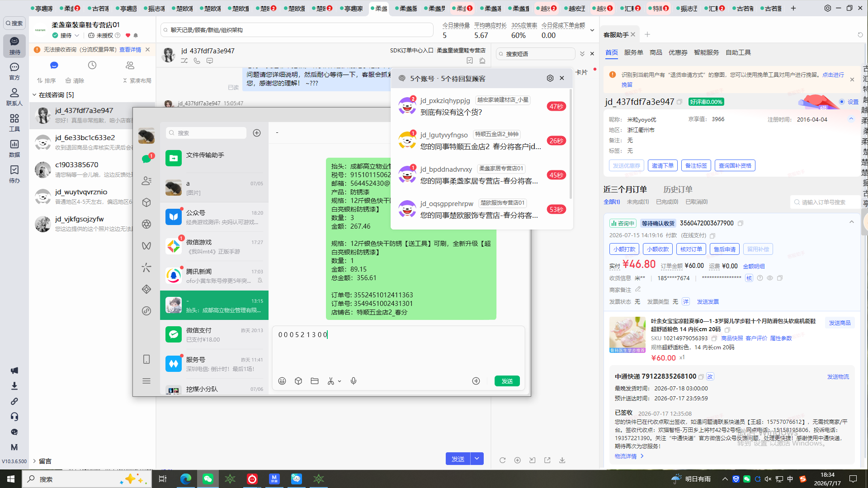The height and width of the screenshot is (488, 868).
Task: Open the 官方 official messages section
Action: tap(14, 71)
